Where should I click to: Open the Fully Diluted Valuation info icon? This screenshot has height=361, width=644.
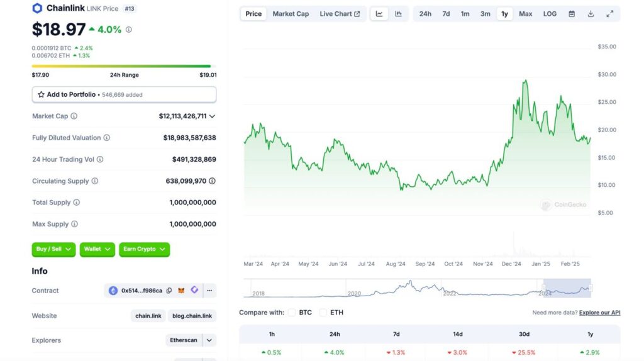(x=107, y=138)
